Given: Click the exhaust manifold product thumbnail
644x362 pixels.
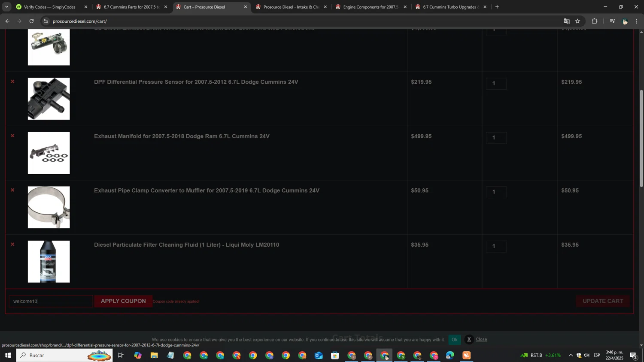Looking at the screenshot, I should coord(49,153).
